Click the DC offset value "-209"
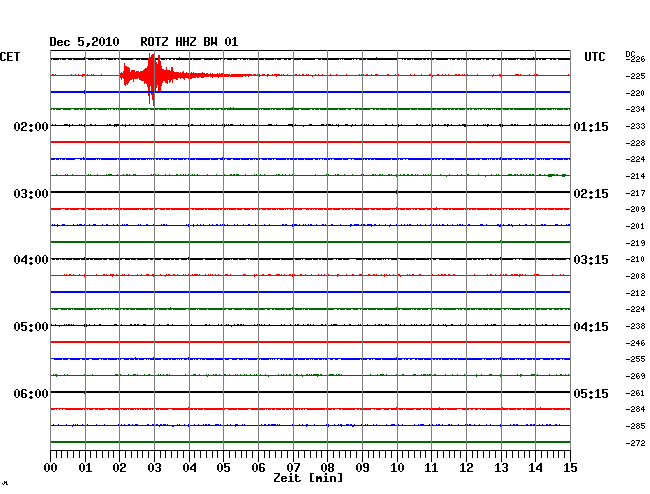Screen dimensions: 650x494 635,210
